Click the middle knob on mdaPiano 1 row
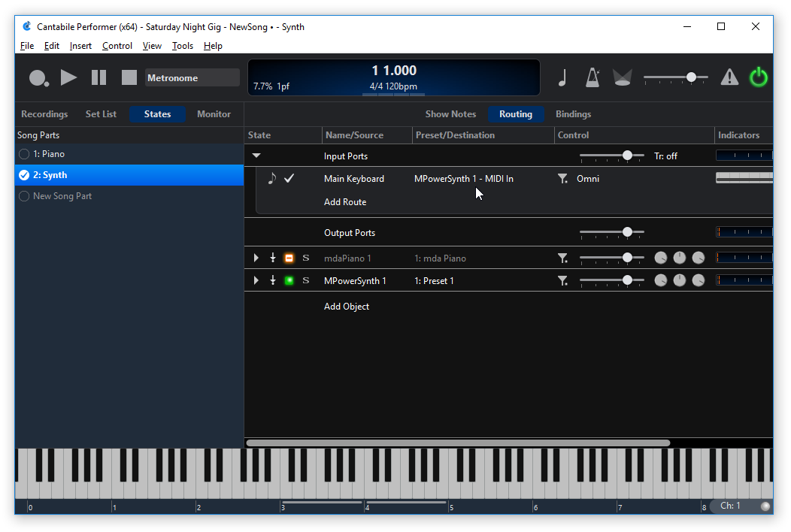The width and height of the screenshot is (791, 532). coord(680,258)
